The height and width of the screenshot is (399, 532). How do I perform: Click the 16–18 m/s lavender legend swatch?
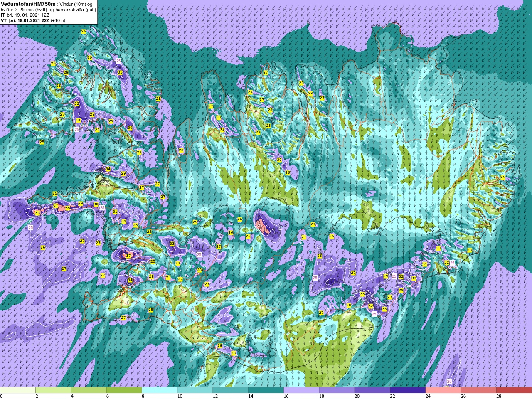pyautogui.click(x=301, y=390)
